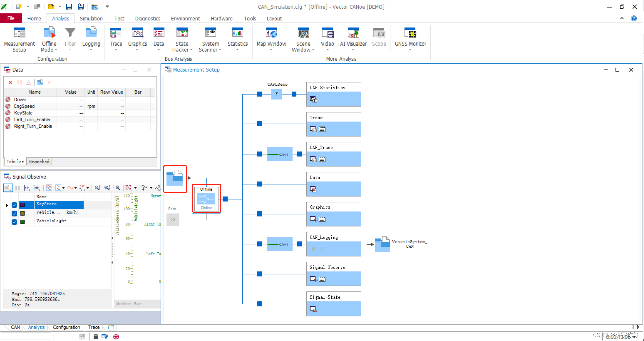Image resolution: width=644 pixels, height=341 pixels.
Task: Click the Signal State block
Action: point(334,304)
